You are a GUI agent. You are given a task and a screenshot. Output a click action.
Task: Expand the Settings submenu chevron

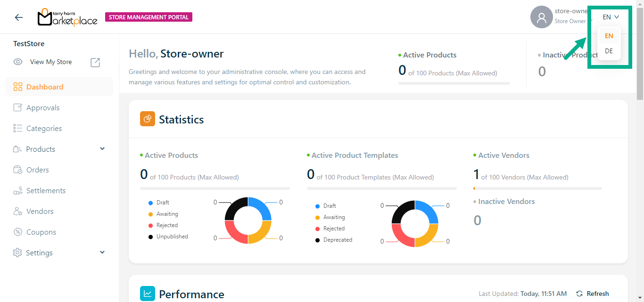[x=102, y=253]
